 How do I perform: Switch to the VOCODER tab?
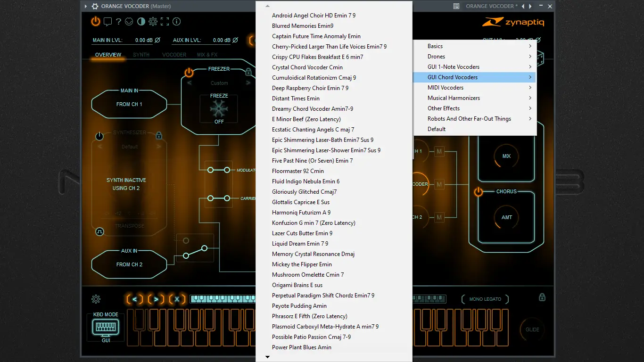tap(174, 55)
